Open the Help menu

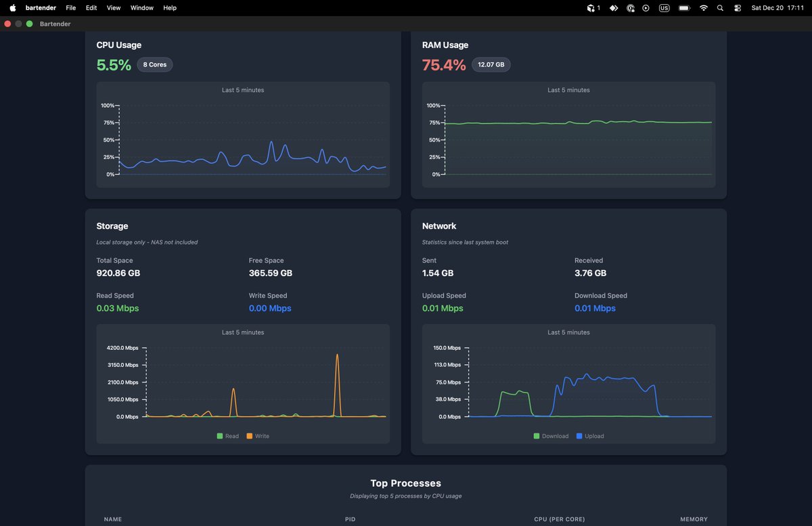[170, 8]
